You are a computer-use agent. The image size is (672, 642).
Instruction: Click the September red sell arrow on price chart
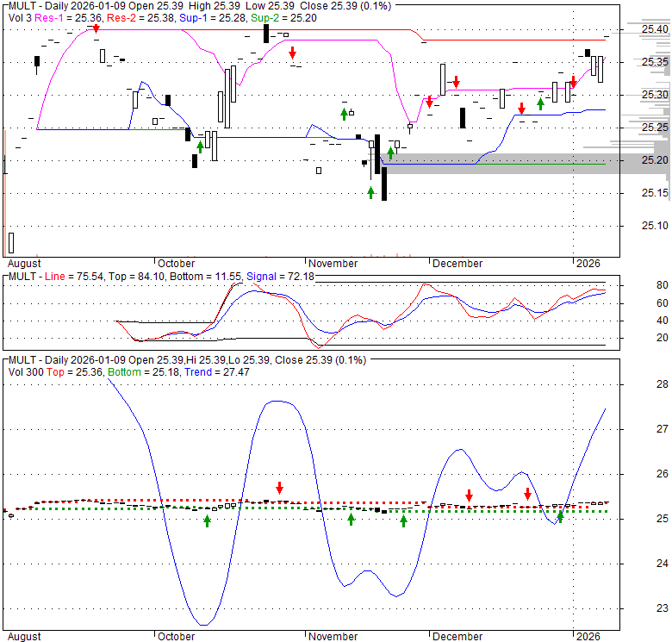click(x=96, y=29)
